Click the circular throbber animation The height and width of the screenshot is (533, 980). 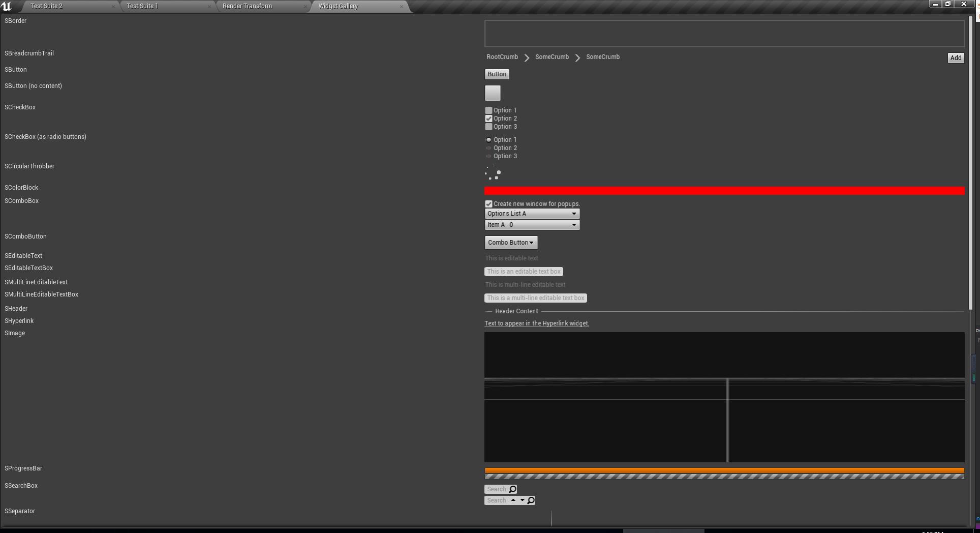(x=493, y=174)
